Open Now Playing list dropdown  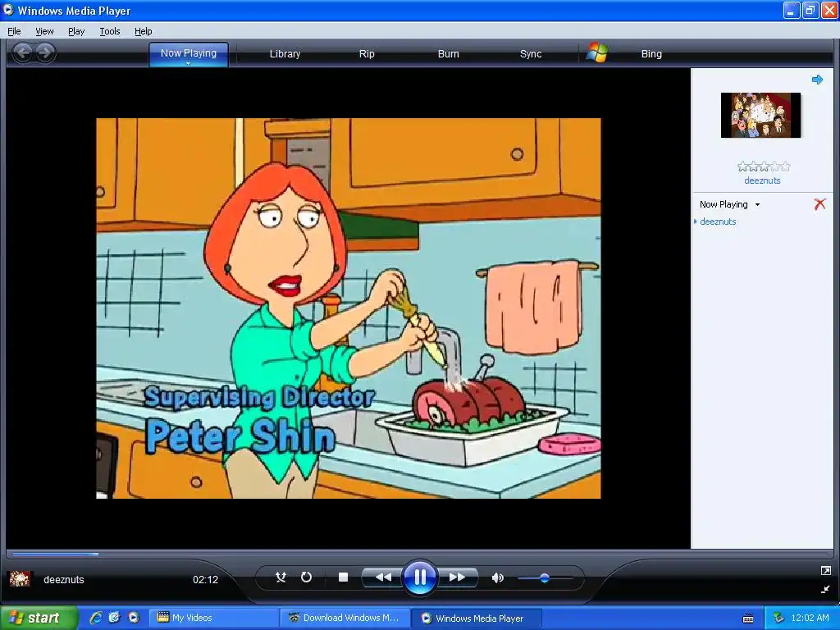(757, 204)
